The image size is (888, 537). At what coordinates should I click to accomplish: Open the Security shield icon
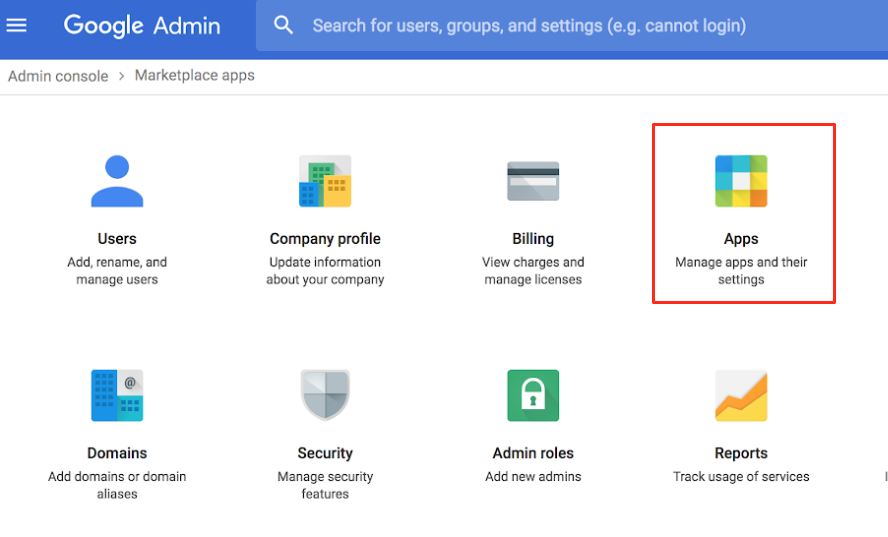point(325,395)
